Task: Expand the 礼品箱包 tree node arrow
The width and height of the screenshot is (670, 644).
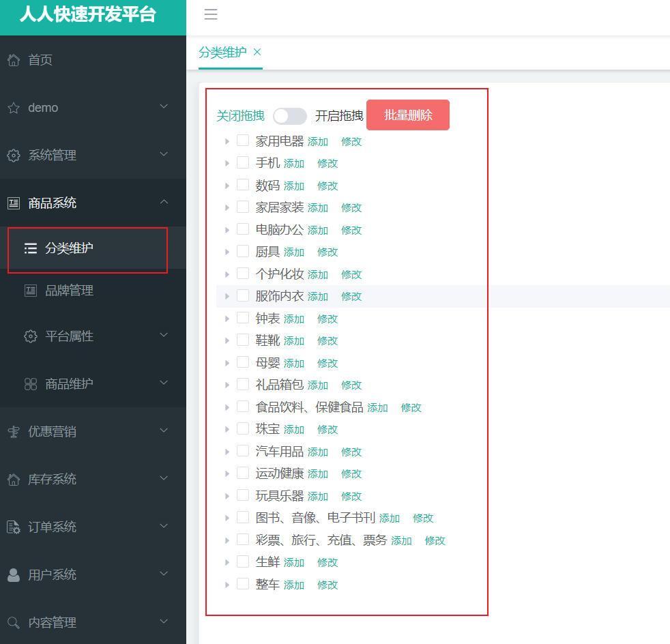Action: click(x=227, y=385)
